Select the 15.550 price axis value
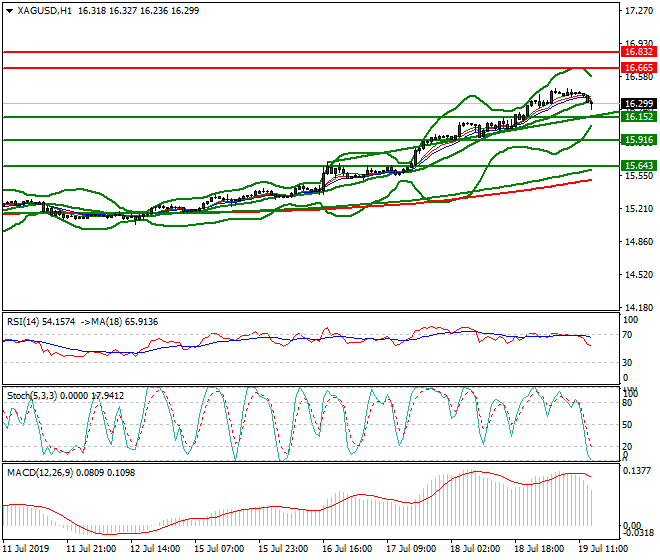Screen dimensions: 660x560 (x=639, y=176)
